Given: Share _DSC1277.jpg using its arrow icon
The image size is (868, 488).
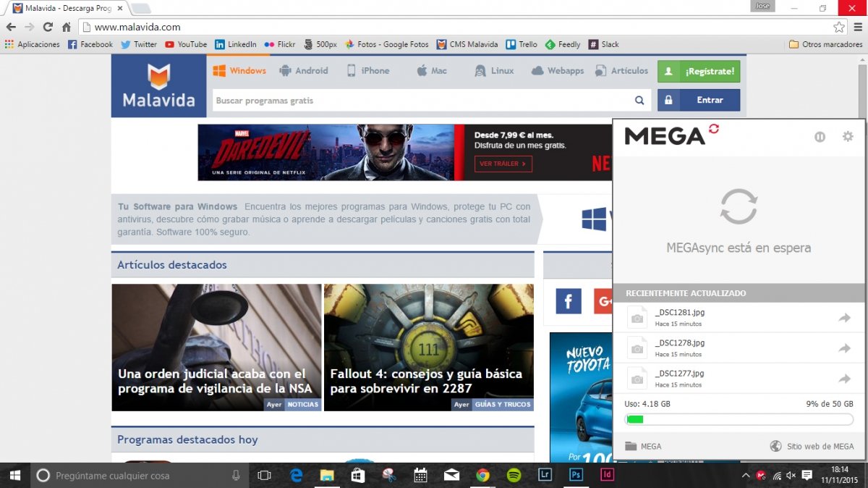Looking at the screenshot, I should pos(844,379).
